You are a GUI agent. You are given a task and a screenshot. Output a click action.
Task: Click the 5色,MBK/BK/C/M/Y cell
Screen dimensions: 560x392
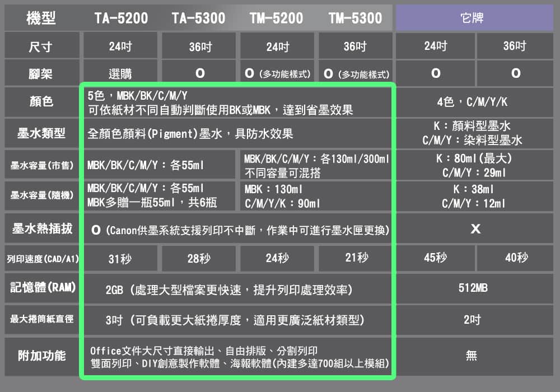237,102
